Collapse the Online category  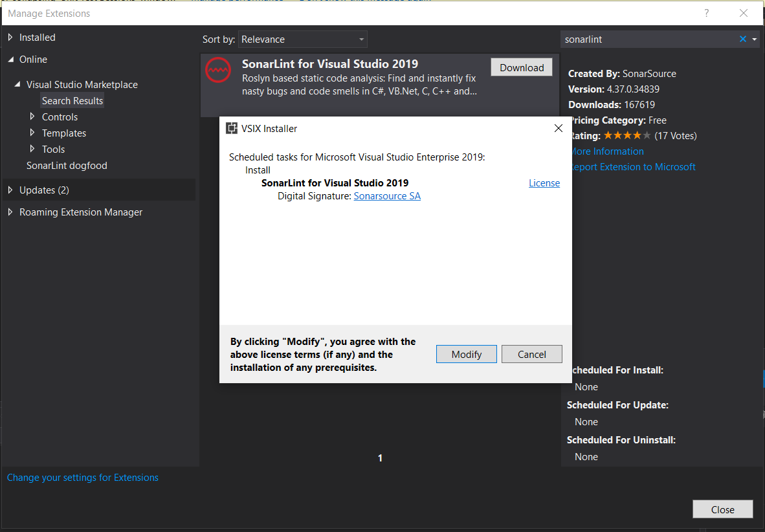click(x=11, y=60)
